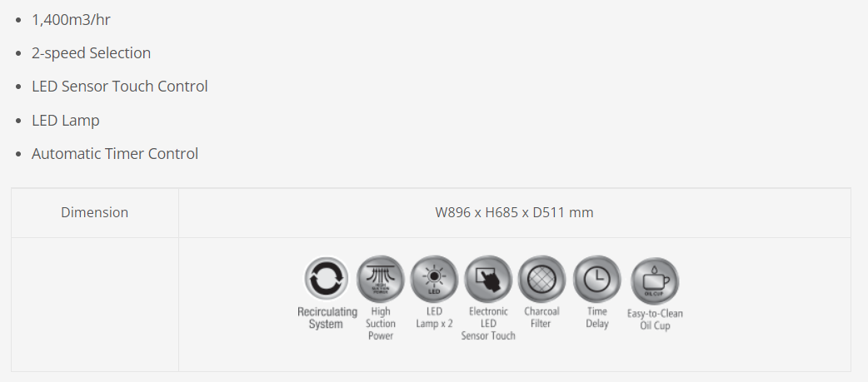Select the 2-speed Selection bullet text
This screenshot has height=382, width=868.
coord(92,53)
